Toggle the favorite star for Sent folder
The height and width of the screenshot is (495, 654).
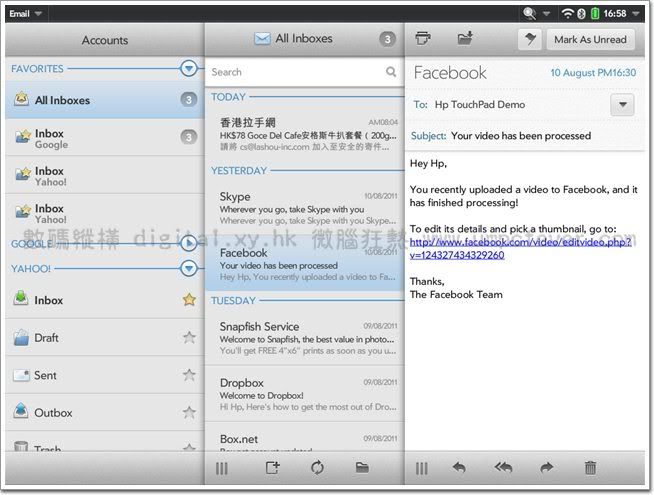(188, 375)
